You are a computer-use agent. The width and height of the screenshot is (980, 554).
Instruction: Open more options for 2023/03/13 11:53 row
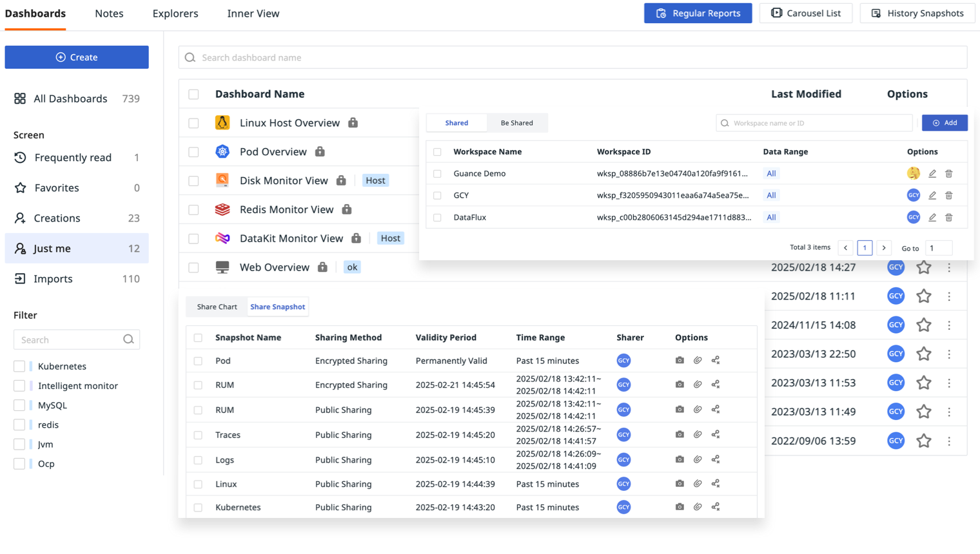tap(949, 383)
